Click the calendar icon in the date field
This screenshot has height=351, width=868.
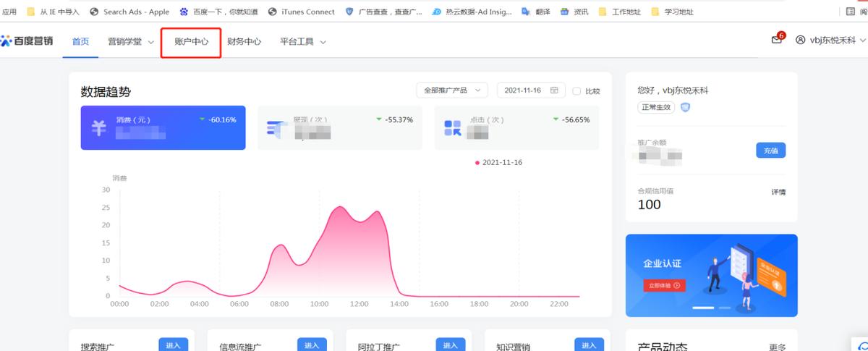tap(554, 90)
